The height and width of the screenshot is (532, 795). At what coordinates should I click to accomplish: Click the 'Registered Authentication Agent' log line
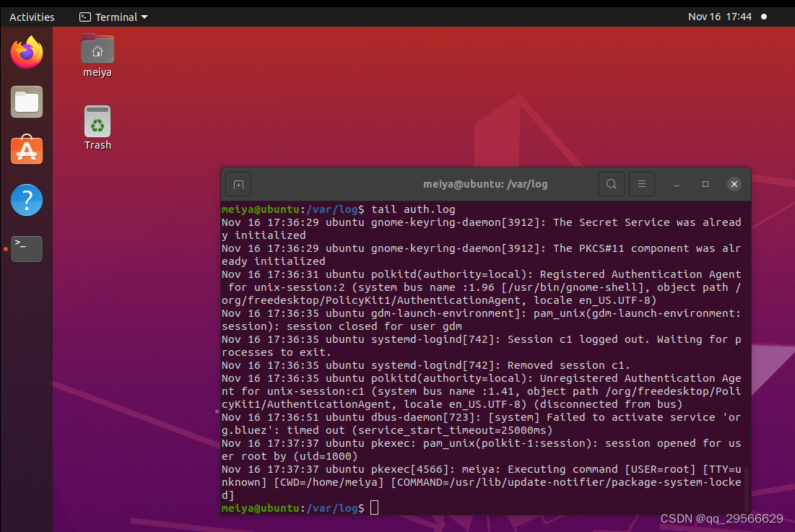[x=481, y=274]
